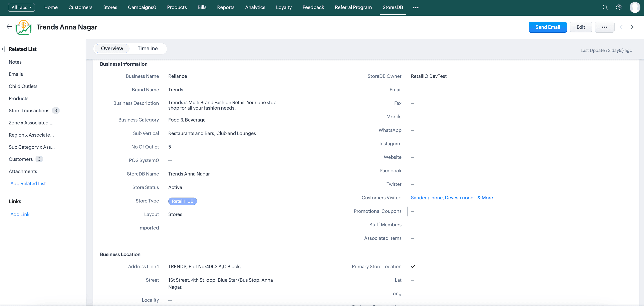Click the Trends Anna Nagar record title
This screenshot has width=644, height=306.
[x=67, y=27]
